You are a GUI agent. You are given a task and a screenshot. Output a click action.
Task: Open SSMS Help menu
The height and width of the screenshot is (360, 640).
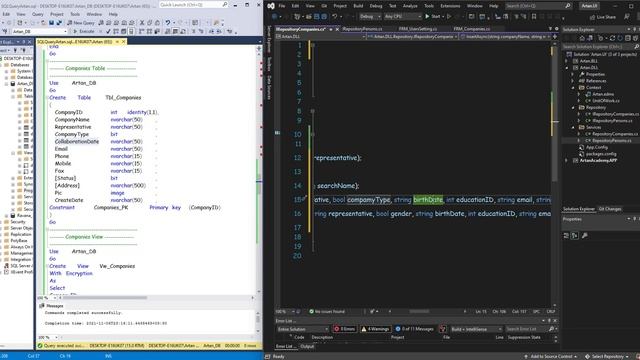tap(113, 14)
